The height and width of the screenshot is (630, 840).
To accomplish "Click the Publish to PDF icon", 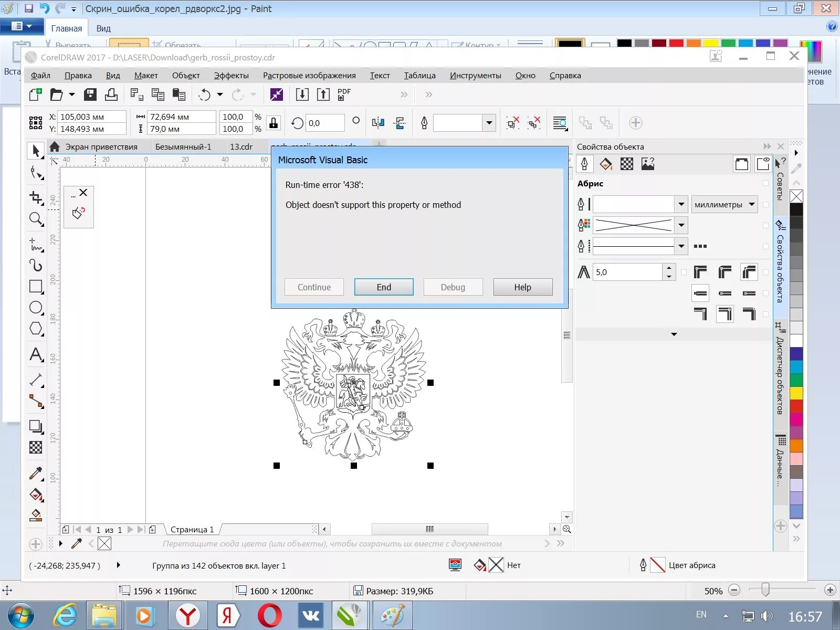I will coord(344,94).
